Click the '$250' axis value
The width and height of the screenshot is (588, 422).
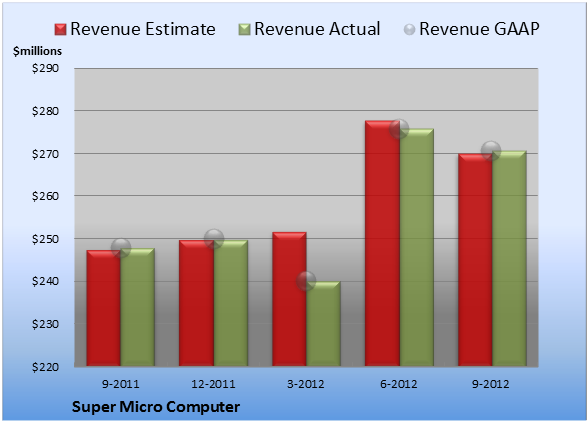click(45, 239)
